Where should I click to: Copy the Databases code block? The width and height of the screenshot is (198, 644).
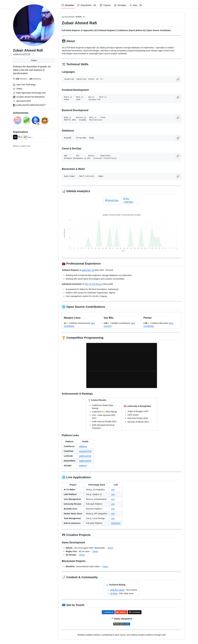[178, 138]
